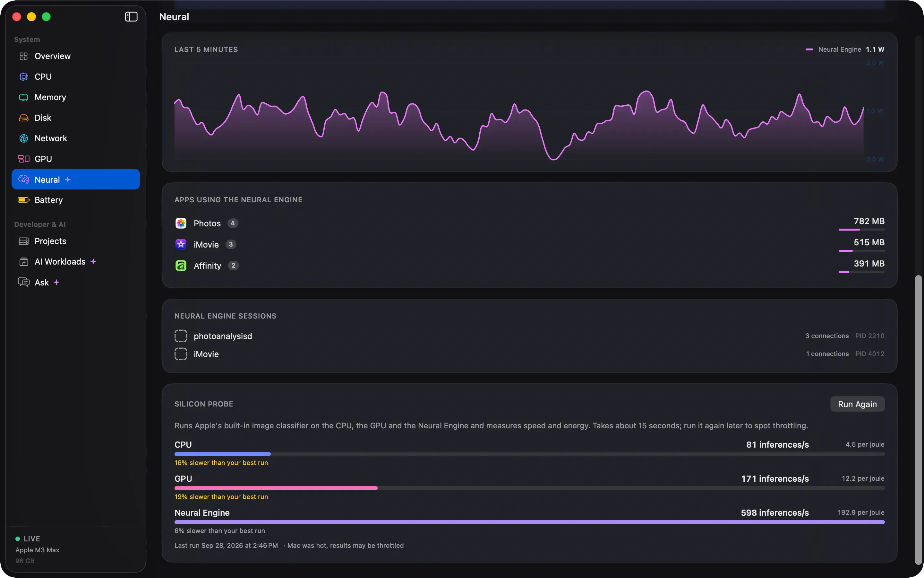The height and width of the screenshot is (578, 924).
Task: Click the green LIVE status dot
Action: [x=18, y=539]
